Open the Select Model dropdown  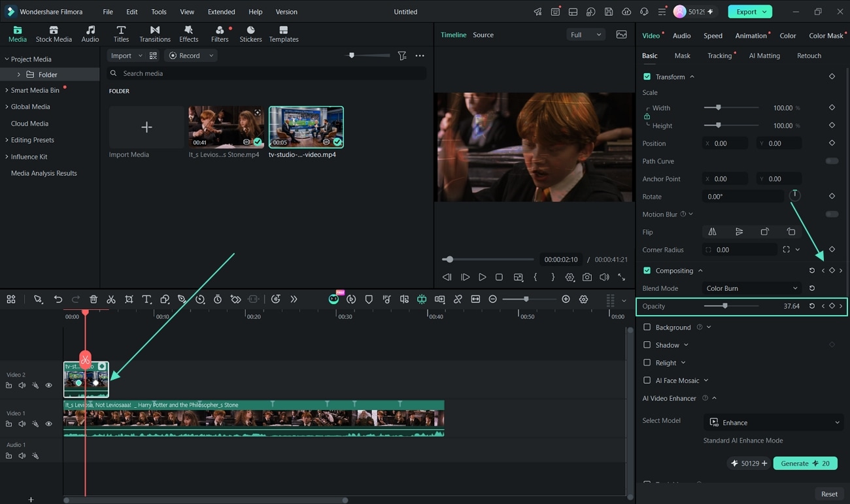pos(773,423)
